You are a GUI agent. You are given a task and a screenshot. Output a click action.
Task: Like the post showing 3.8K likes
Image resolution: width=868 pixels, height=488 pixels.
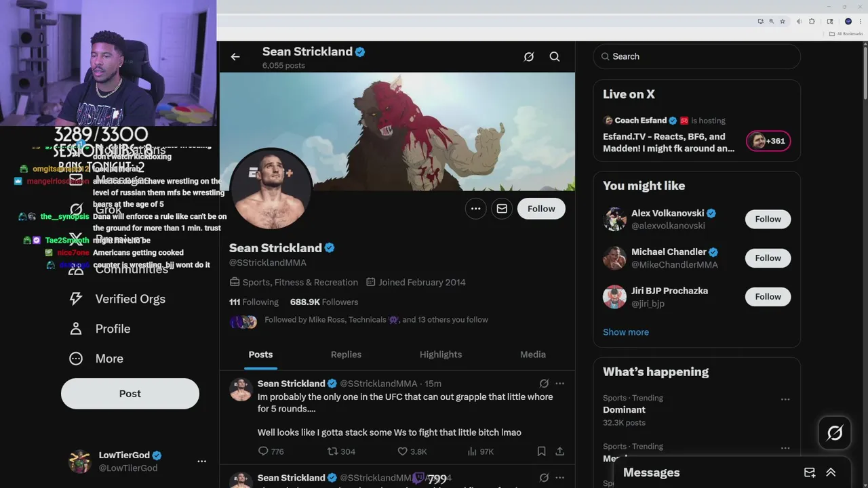click(412, 451)
